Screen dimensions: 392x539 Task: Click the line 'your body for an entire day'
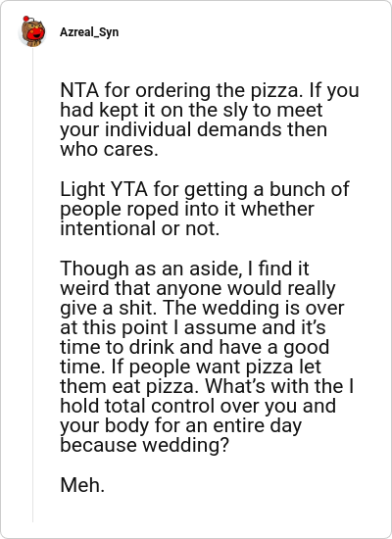click(x=181, y=425)
